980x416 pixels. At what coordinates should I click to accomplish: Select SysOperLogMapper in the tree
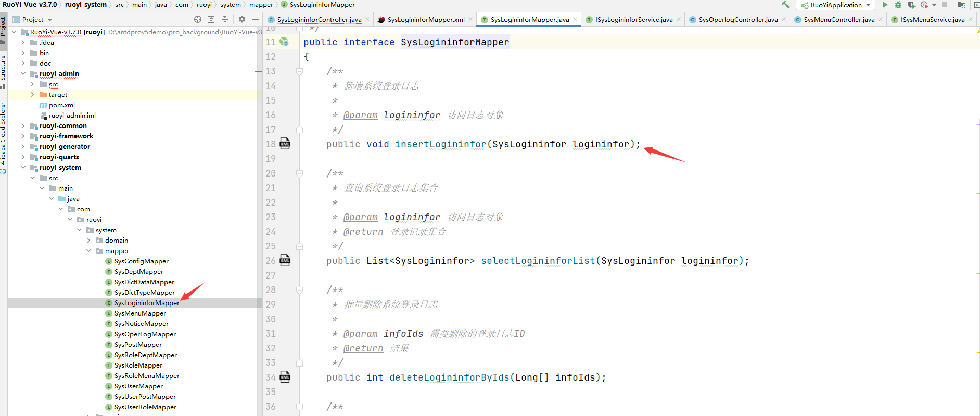[145, 334]
